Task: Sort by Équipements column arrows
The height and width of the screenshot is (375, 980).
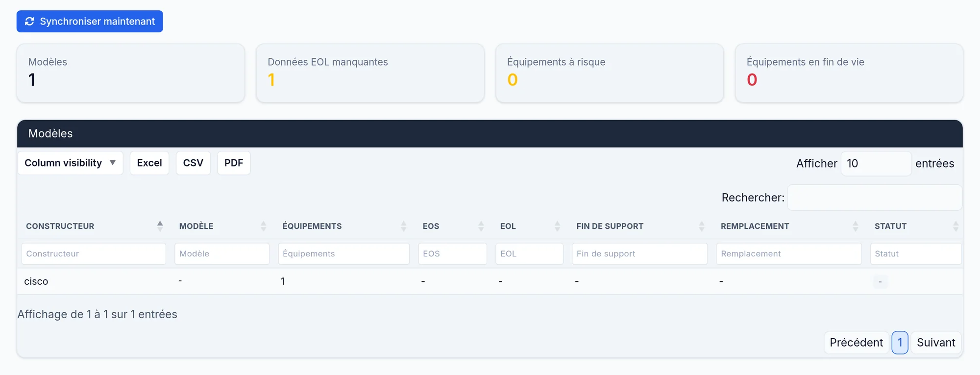Action: 403,226
